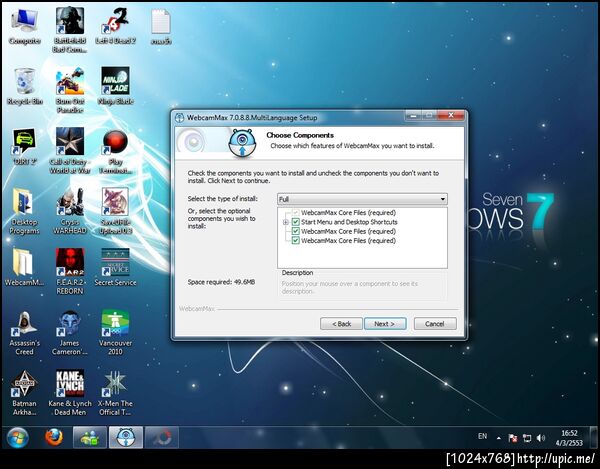Click the X-Men The Official shortcut
Screen dimensions: 600x469
[115, 393]
